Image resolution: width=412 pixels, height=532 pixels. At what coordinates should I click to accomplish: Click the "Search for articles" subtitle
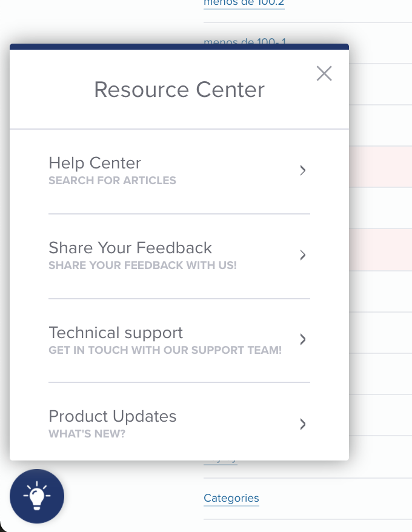(x=112, y=181)
